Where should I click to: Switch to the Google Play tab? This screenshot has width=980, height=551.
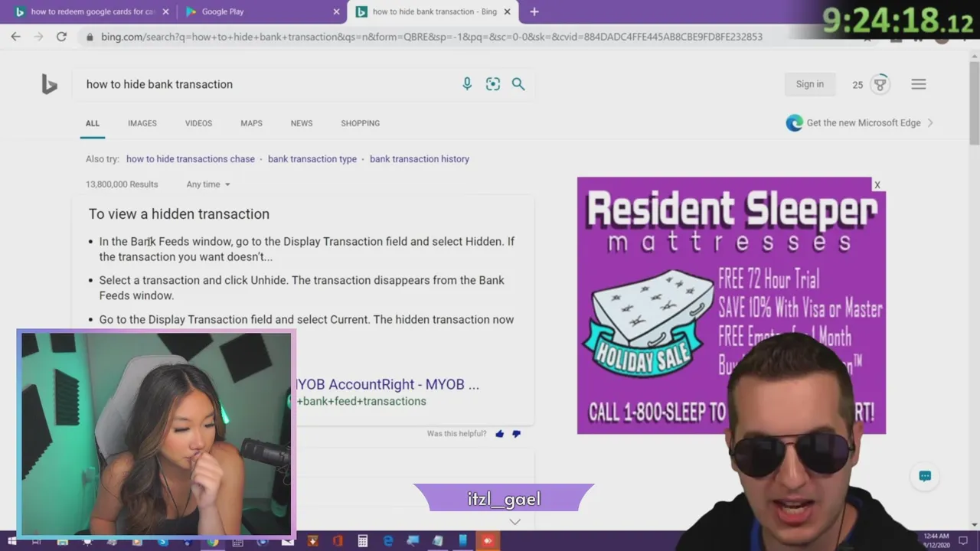pos(260,11)
